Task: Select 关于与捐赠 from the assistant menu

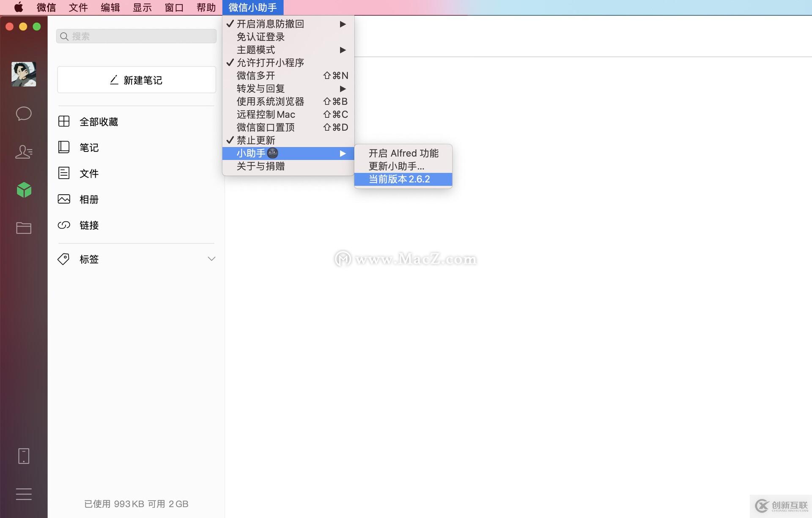Action: pyautogui.click(x=261, y=166)
